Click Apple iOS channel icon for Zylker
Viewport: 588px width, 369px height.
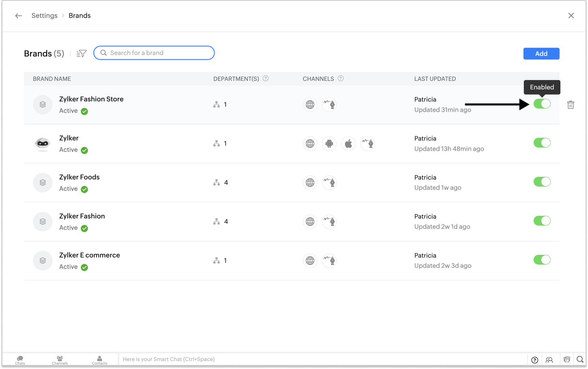[348, 143]
